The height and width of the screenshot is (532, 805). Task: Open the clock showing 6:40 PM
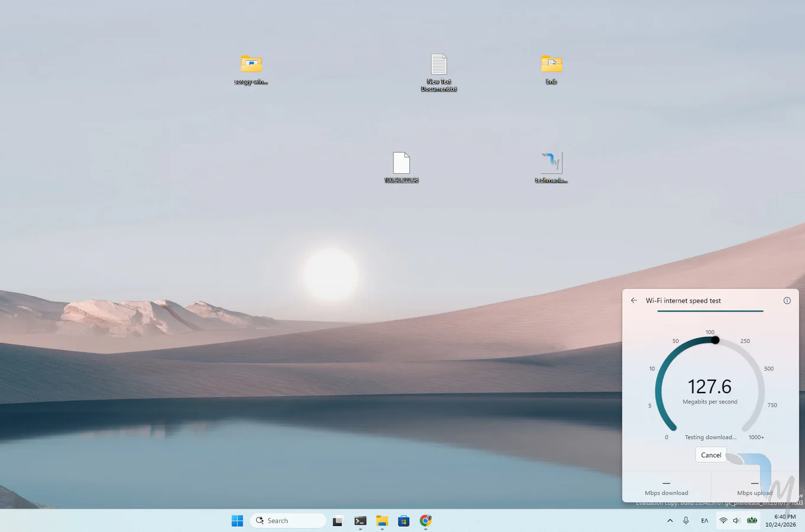click(x=781, y=521)
